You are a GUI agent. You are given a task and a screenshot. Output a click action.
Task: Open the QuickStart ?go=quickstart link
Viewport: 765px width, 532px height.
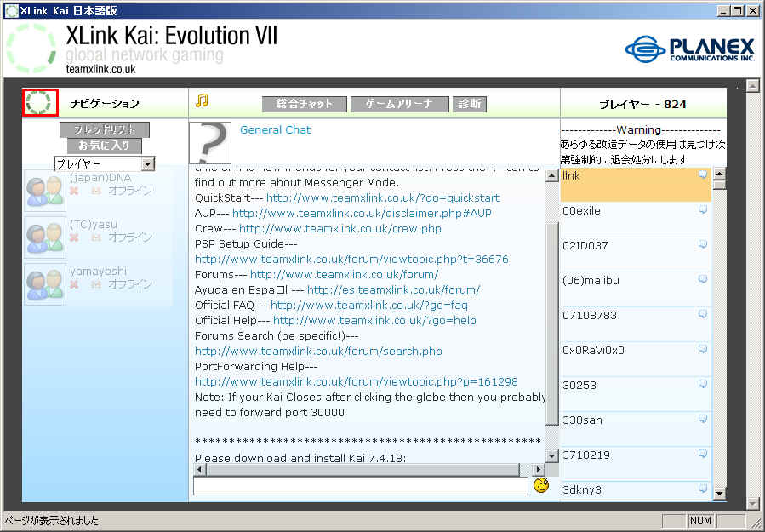(383, 197)
